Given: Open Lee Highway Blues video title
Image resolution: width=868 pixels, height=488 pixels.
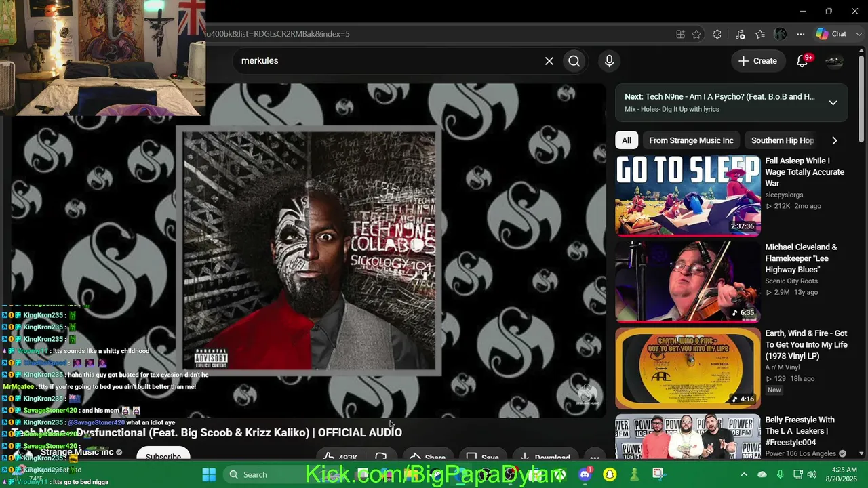Looking at the screenshot, I should tap(801, 258).
